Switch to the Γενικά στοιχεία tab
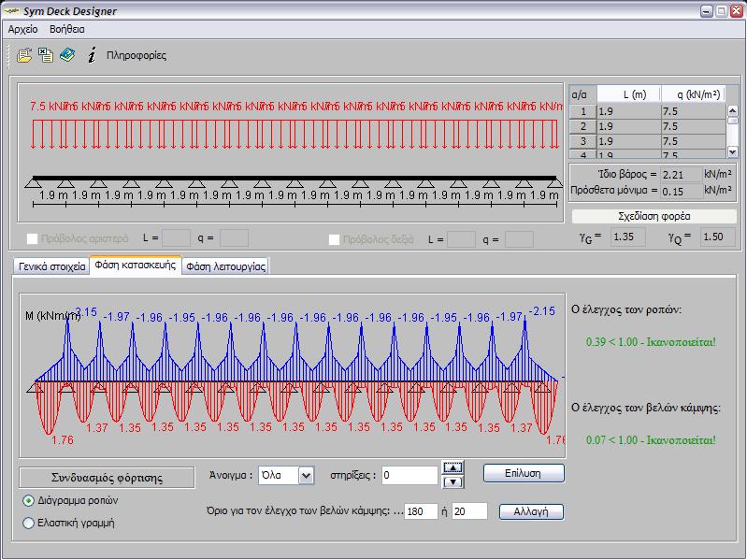The image size is (747, 560). tap(52, 266)
